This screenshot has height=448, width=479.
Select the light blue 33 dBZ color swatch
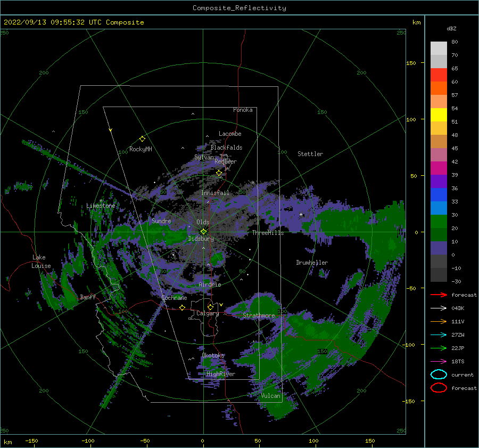point(439,208)
